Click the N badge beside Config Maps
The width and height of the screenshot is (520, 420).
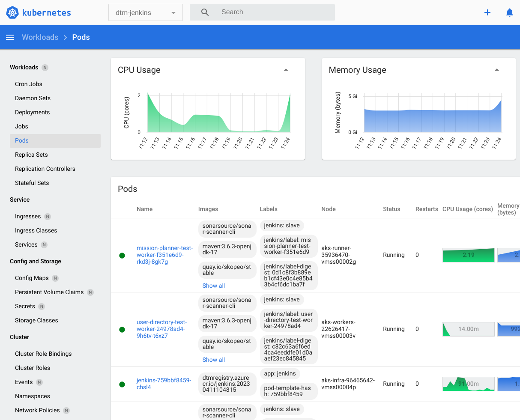(x=55, y=278)
